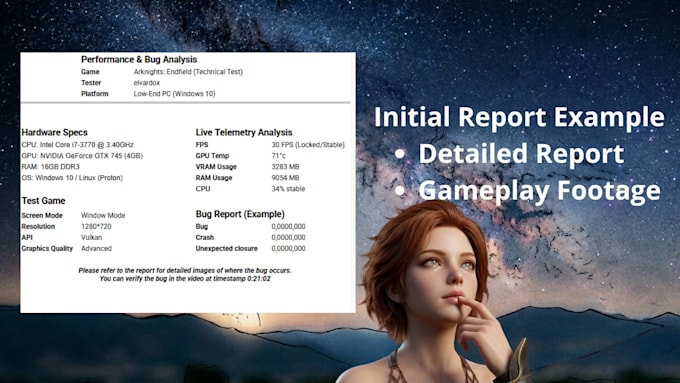Screen dimensions: 680x383
Task: Click platform value 'Low-End PC (Windows 10)'
Action: coord(174,93)
